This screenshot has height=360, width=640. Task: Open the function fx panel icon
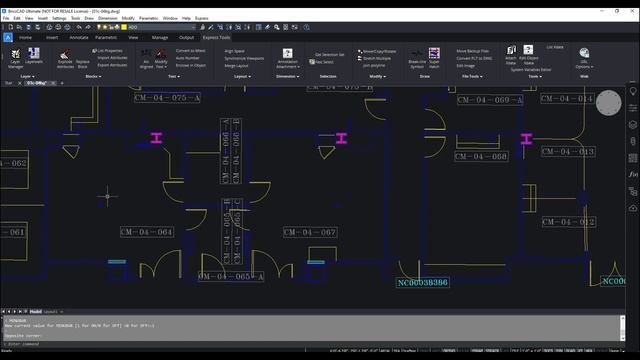tap(633, 174)
